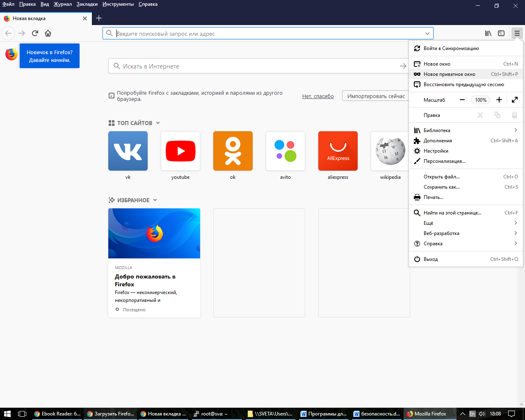Viewport: 525px width, 420px height.
Task: Open the Файл menu
Action: point(8,4)
